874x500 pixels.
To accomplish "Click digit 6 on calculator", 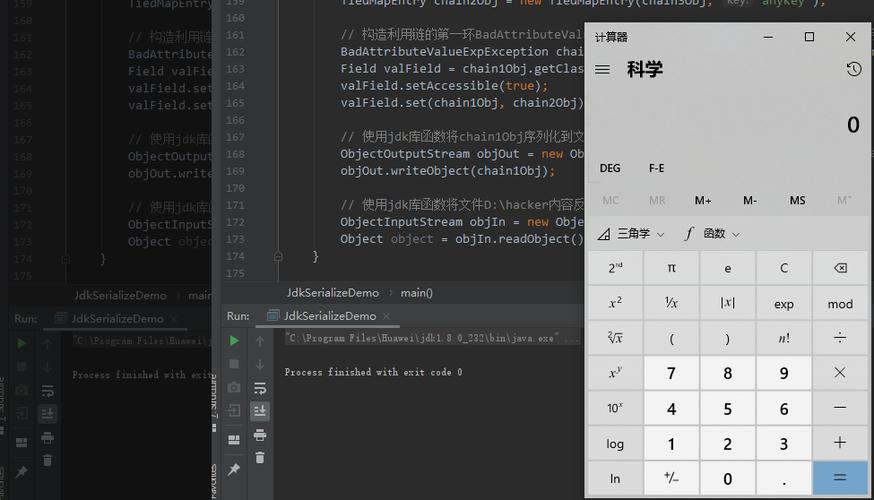I will (784, 408).
